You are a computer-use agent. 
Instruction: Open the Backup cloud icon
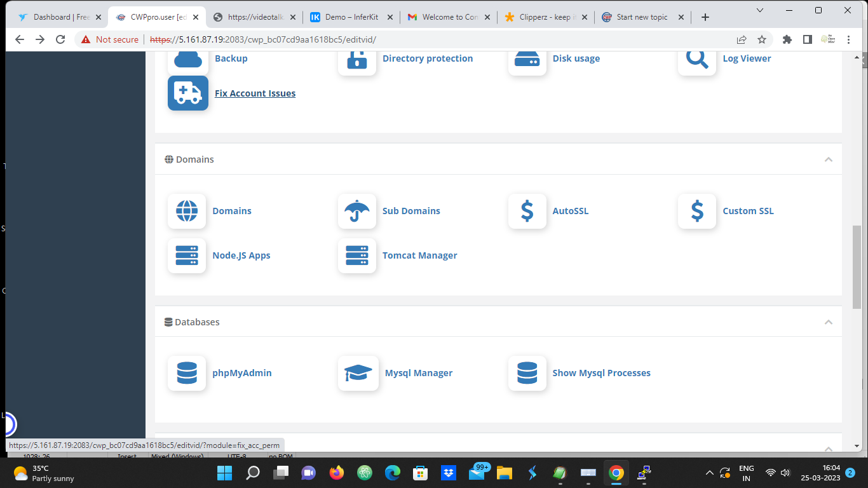click(187, 62)
